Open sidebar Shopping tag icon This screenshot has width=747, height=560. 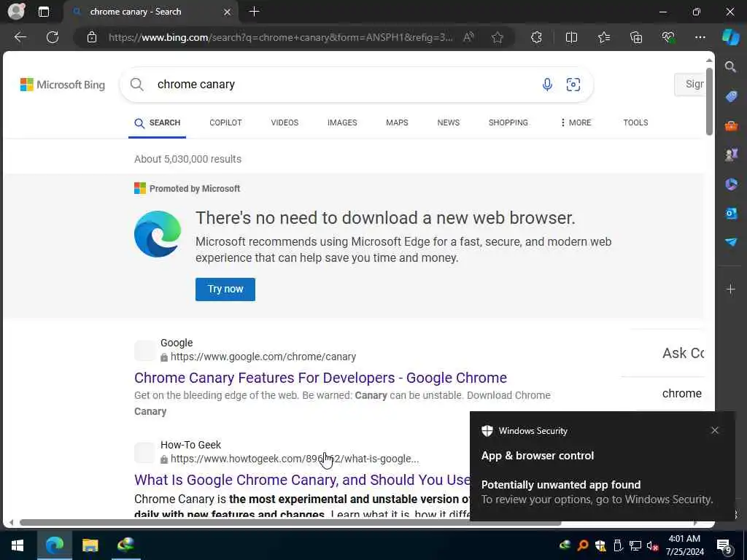tap(731, 97)
